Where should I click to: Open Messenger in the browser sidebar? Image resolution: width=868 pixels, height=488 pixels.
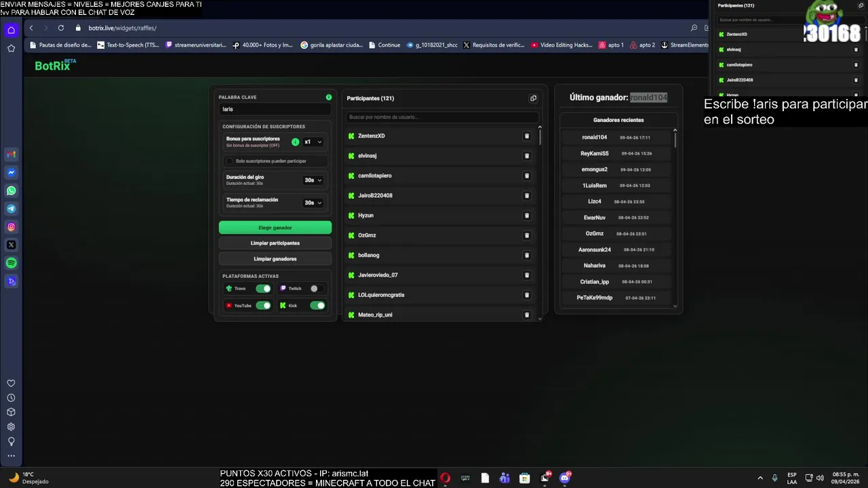click(11, 173)
